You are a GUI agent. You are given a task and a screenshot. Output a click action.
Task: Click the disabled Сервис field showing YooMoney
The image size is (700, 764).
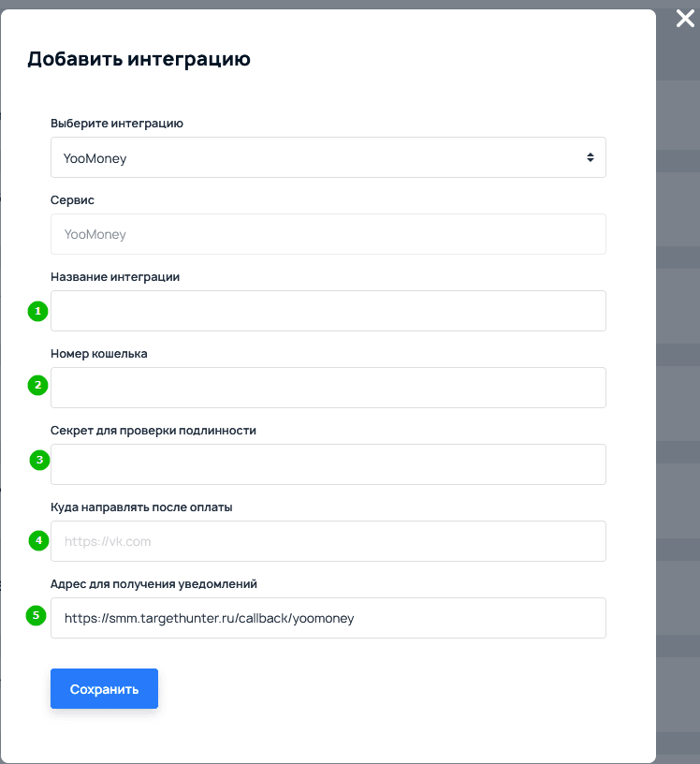tap(328, 234)
